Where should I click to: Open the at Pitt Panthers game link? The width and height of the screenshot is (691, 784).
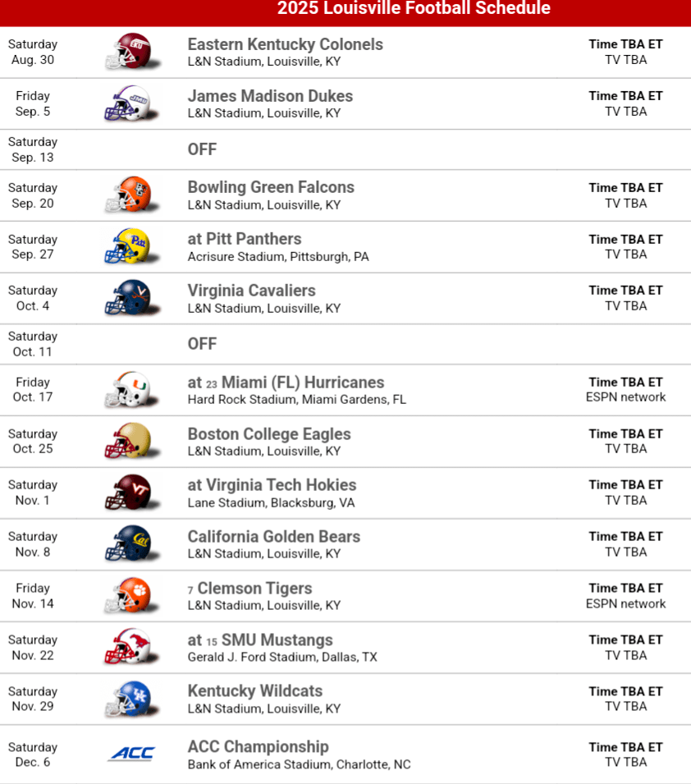point(244,239)
